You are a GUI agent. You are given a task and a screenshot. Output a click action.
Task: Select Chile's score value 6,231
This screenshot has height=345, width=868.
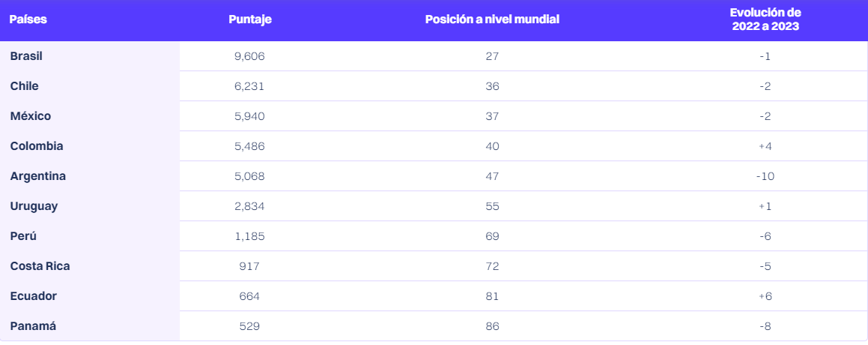[249, 86]
